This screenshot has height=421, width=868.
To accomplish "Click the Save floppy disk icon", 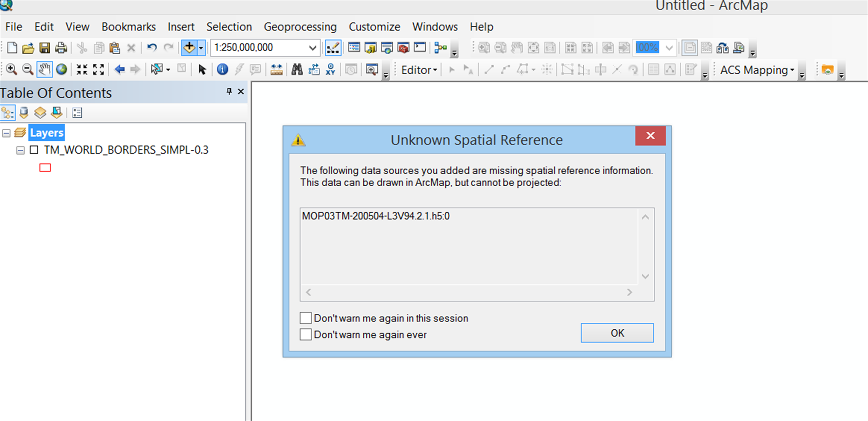I will pyautogui.click(x=44, y=48).
